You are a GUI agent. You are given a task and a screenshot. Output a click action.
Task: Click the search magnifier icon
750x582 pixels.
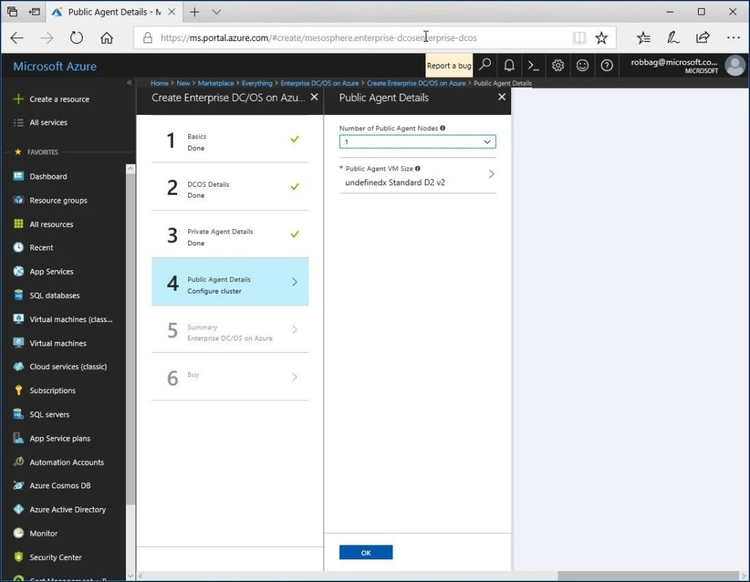[485, 65]
